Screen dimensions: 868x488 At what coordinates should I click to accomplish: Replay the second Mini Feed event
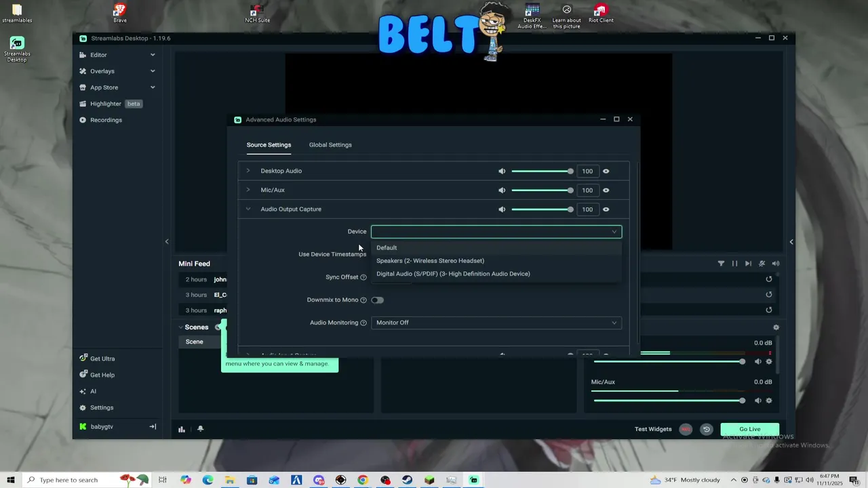(x=769, y=295)
